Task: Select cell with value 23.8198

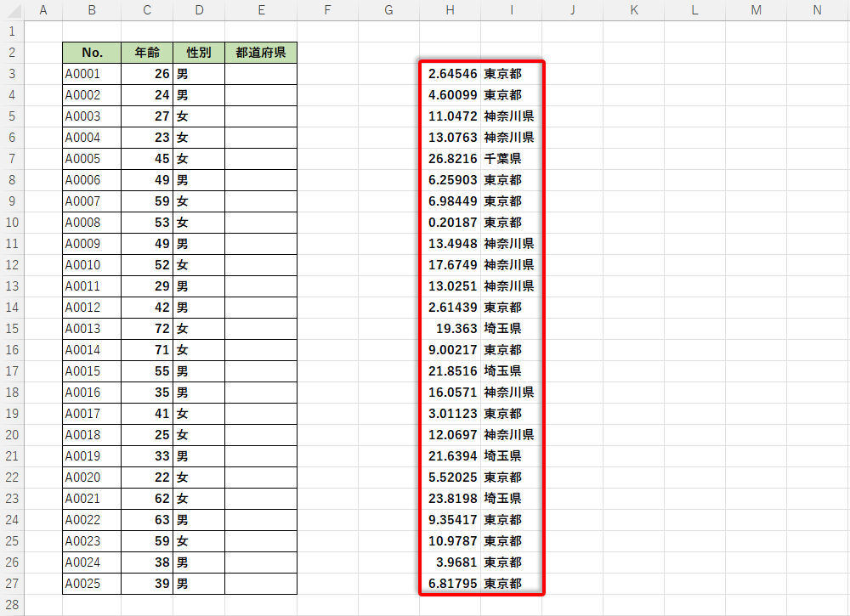Action: tap(450, 499)
